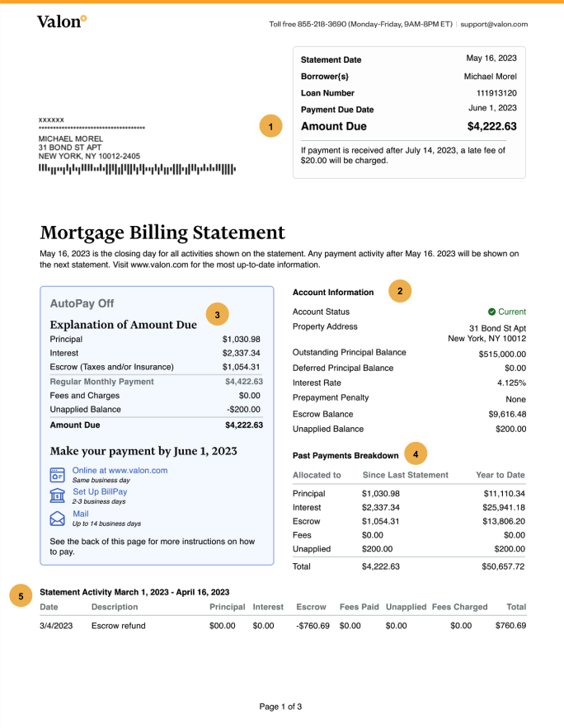Click orange annotation marker number 2
The width and height of the screenshot is (564, 728).
400,290
